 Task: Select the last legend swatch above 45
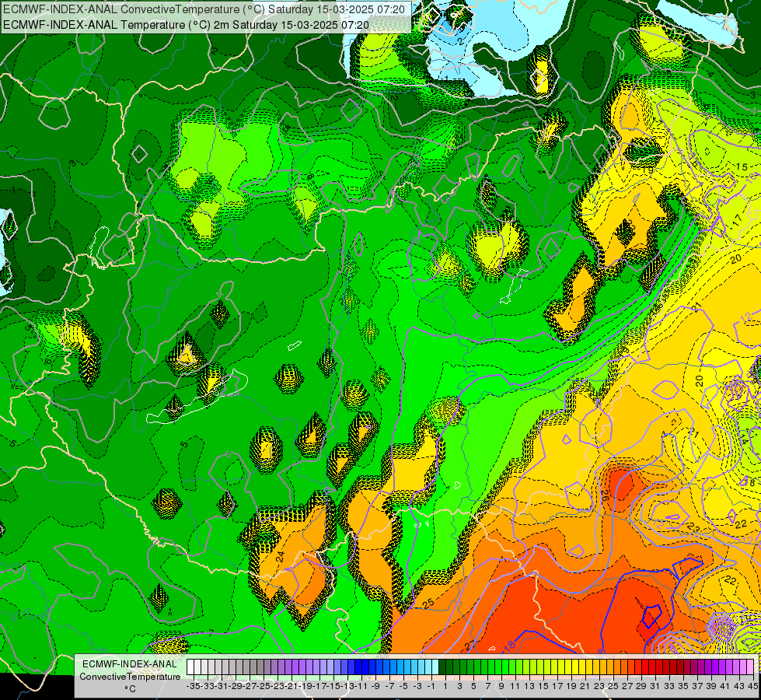click(750, 667)
